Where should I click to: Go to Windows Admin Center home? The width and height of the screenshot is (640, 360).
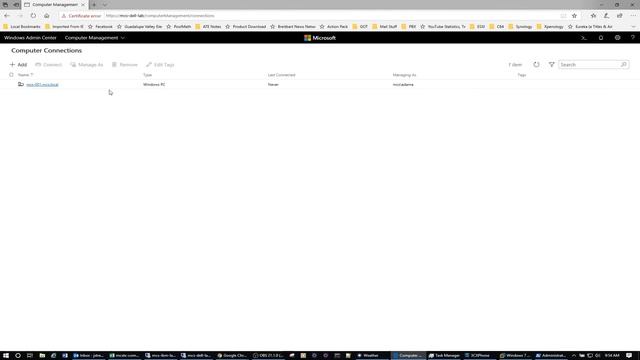[x=30, y=38]
